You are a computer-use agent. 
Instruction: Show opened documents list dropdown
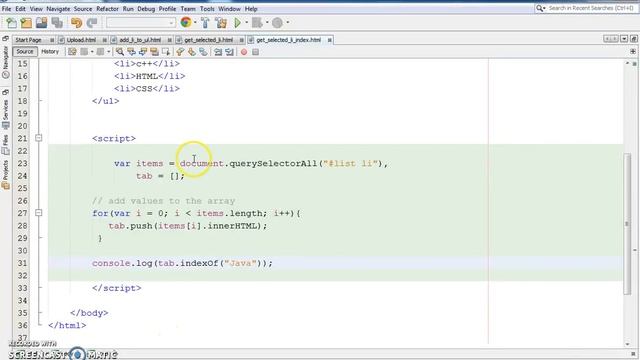coord(624,39)
